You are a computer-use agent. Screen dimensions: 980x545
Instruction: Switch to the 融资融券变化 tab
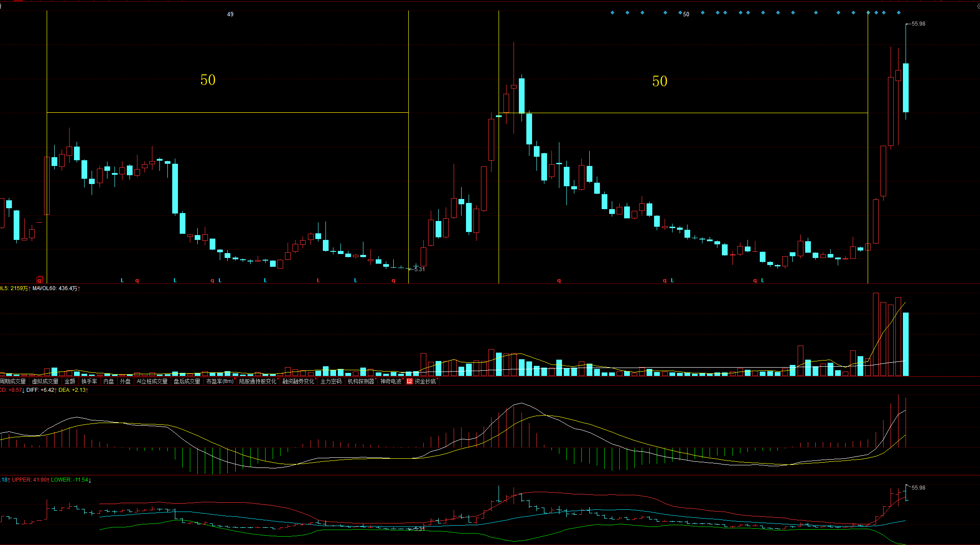299,381
